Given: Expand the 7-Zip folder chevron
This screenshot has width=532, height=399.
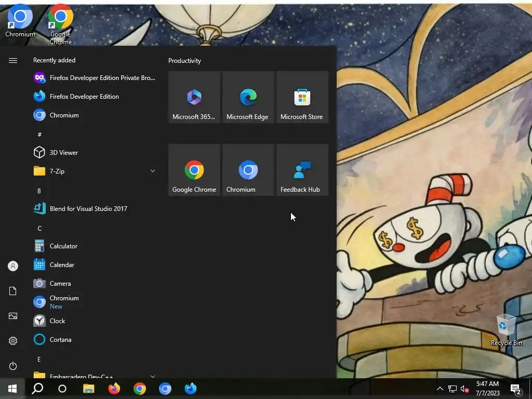Looking at the screenshot, I should 153,171.
